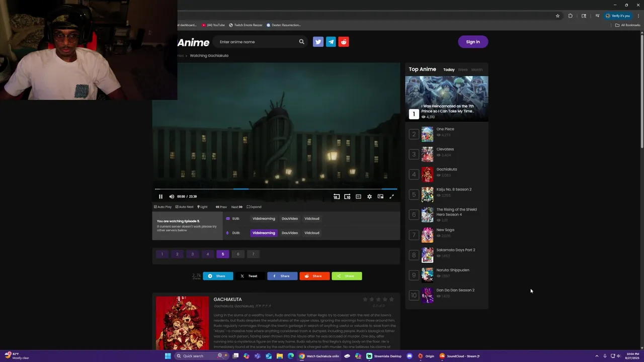Select DUB DouVideo server

click(x=290, y=233)
